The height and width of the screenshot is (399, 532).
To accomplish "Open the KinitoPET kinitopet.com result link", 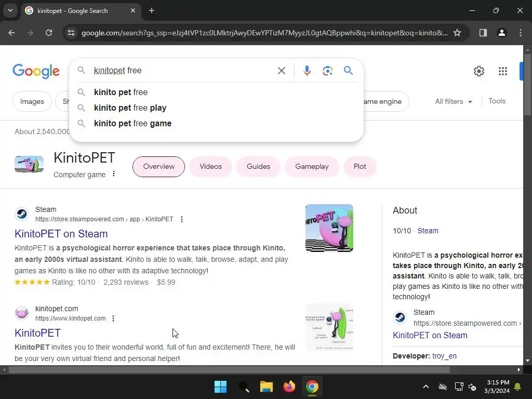I will click(37, 333).
